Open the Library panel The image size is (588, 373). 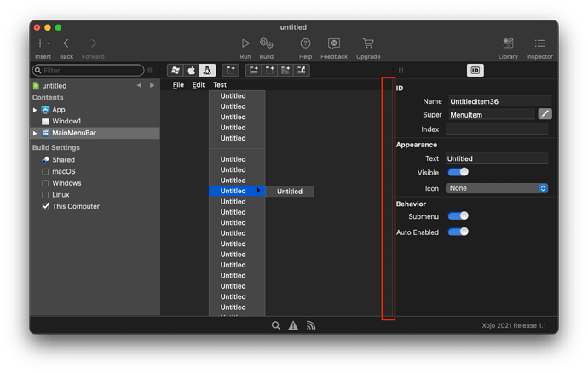click(x=508, y=43)
